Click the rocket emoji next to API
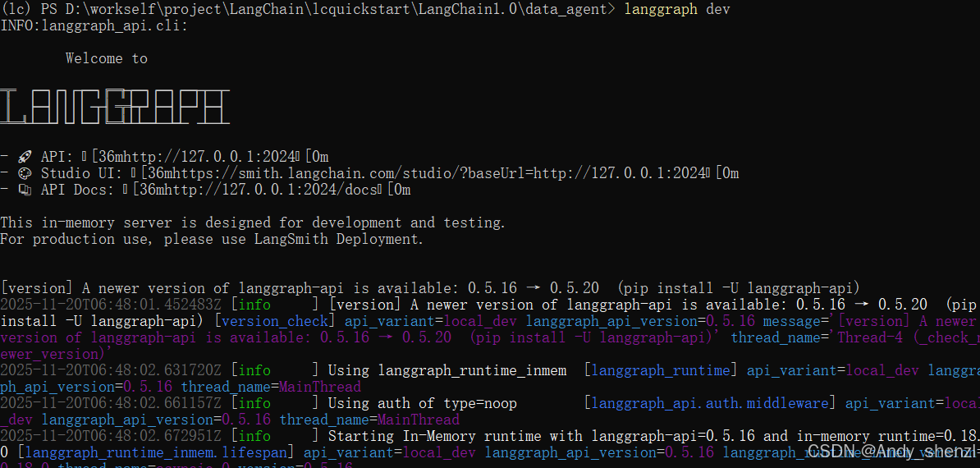The image size is (980, 468). (25, 156)
